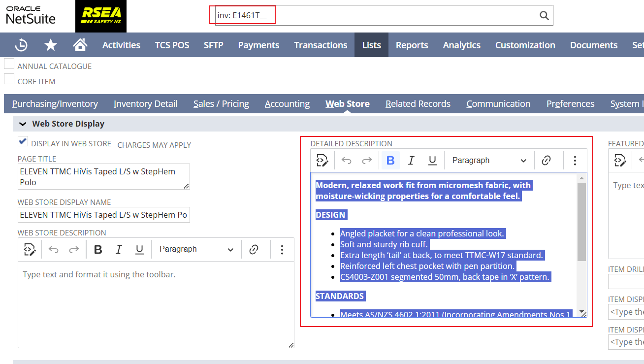The image size is (644, 364).
Task: Click the 'STANDARDS' heading text
Action: pos(340,296)
